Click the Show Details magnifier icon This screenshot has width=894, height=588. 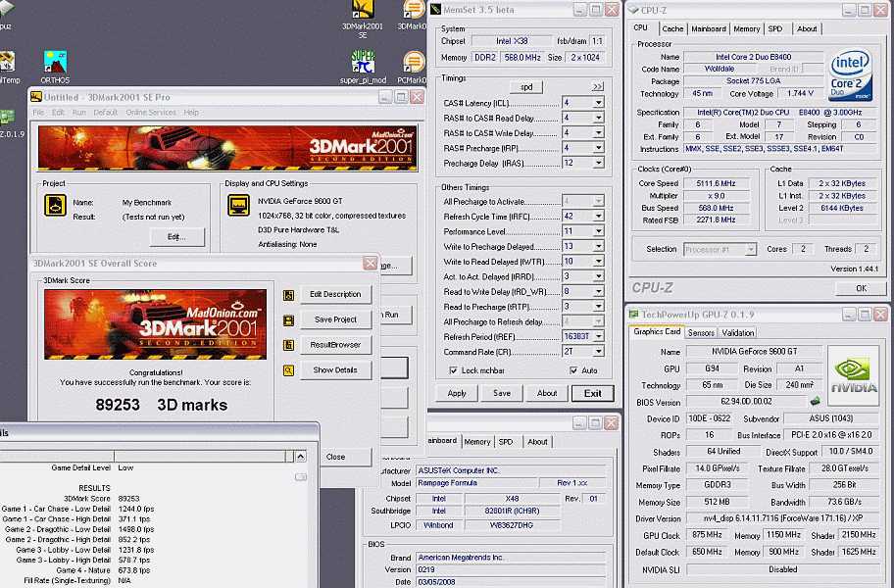(x=288, y=370)
